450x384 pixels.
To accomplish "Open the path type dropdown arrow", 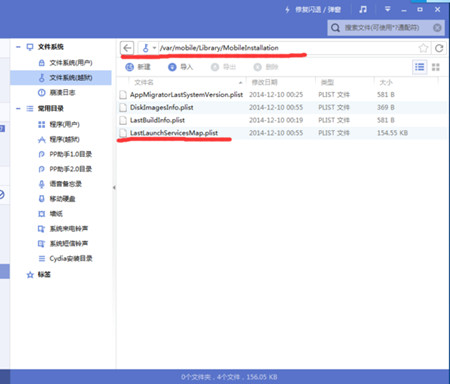I will (154, 48).
